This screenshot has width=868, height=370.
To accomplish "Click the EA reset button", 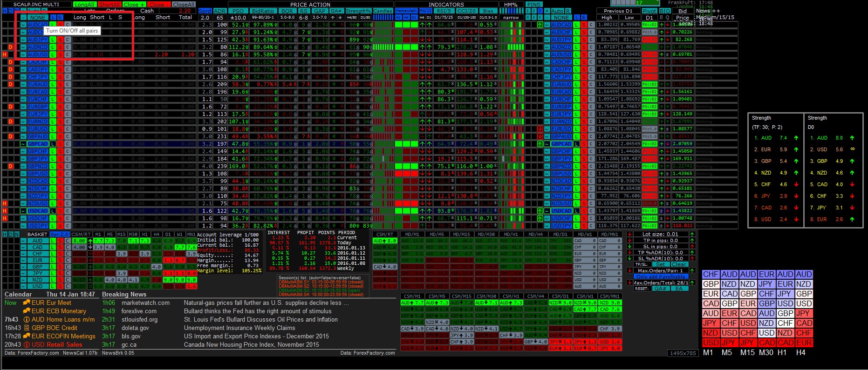I will [679, 289].
